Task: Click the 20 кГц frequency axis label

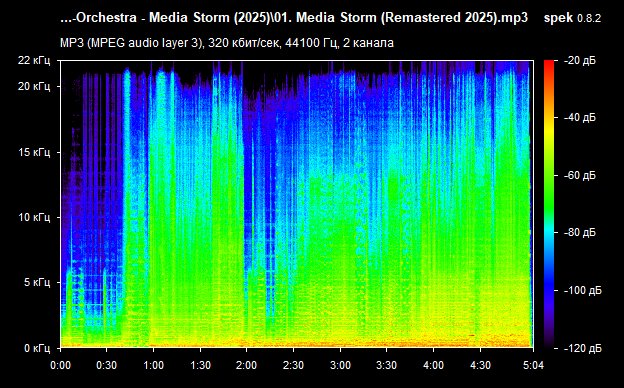Action: coord(34,86)
